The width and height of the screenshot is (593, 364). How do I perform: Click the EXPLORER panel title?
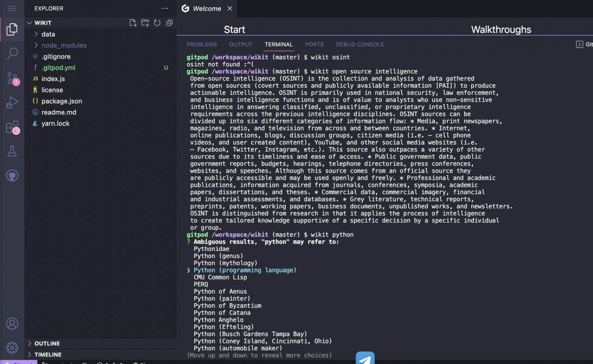(x=49, y=8)
